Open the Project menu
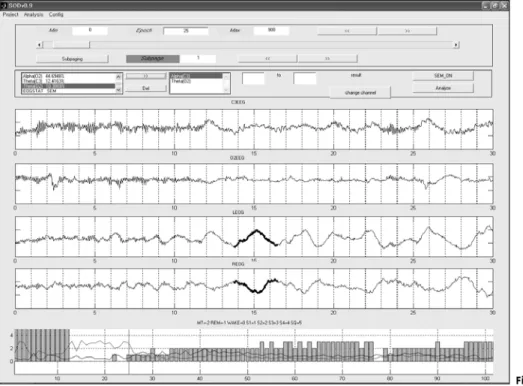Image resolution: width=523 pixels, height=386 pixels. click(10, 15)
